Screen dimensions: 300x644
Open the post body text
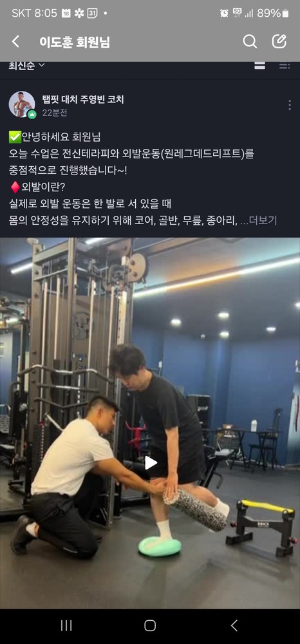coord(143,178)
